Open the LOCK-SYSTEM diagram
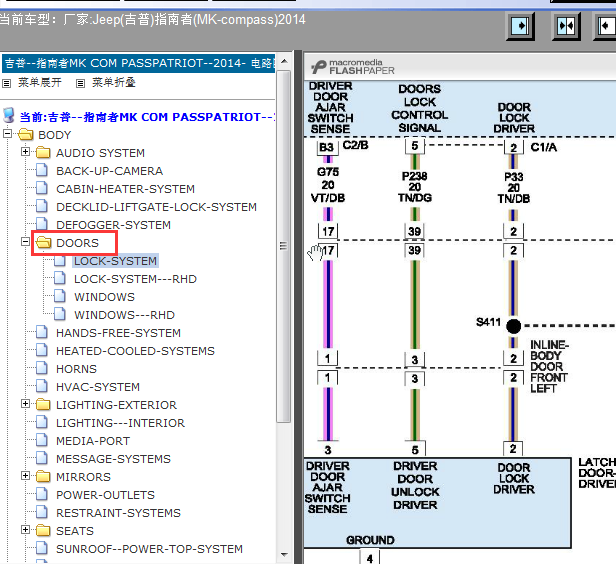This screenshot has width=616, height=564. [x=116, y=261]
